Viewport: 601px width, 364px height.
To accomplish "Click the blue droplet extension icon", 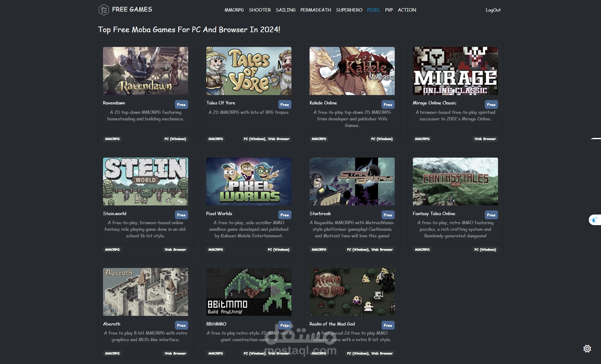I will 594,220.
